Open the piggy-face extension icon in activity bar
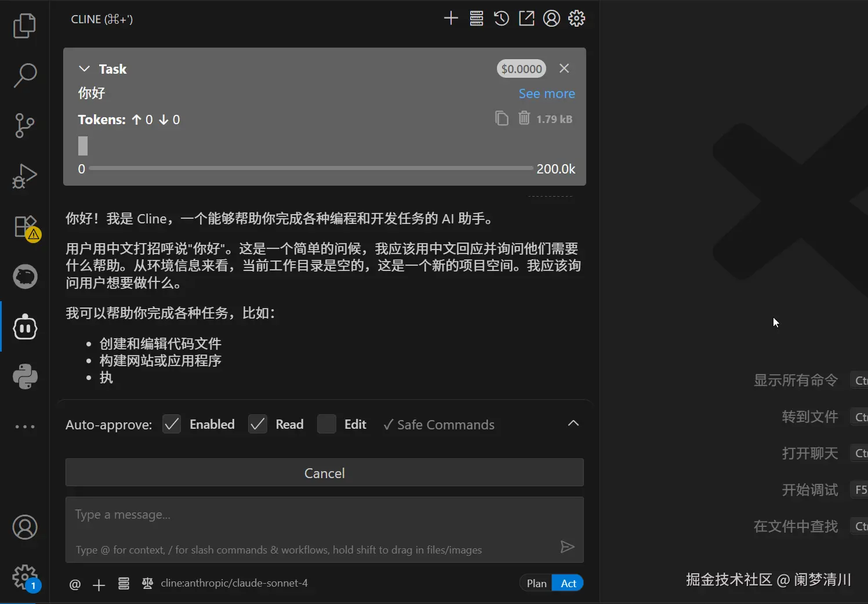The image size is (868, 604). [25, 277]
